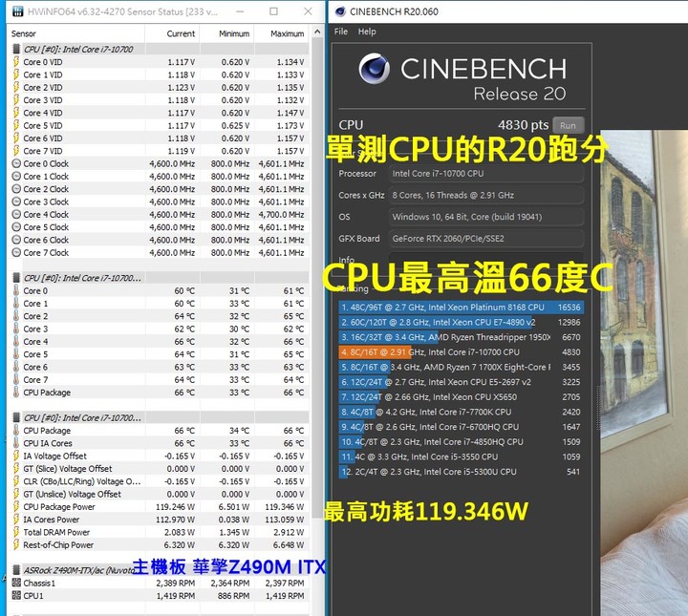Select ranking entry AMD Ryzen Threadripper 1950X

click(x=461, y=337)
